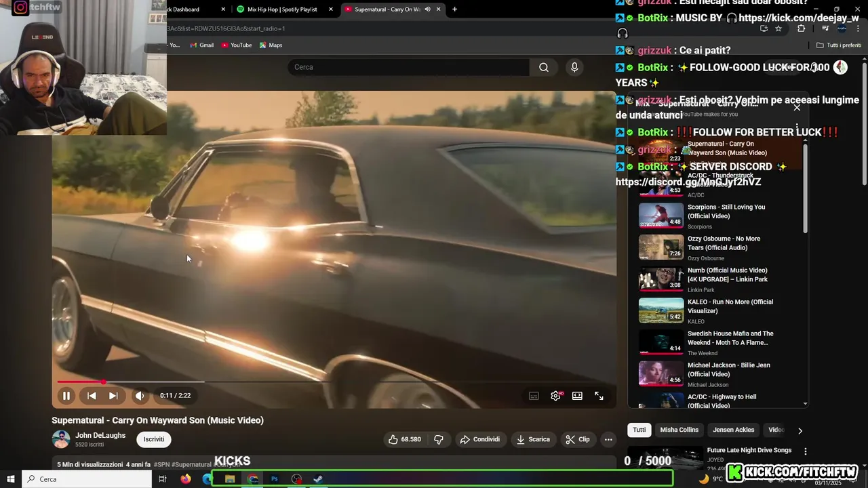
Task: Click the install app icon in address bar
Action: 764,28
